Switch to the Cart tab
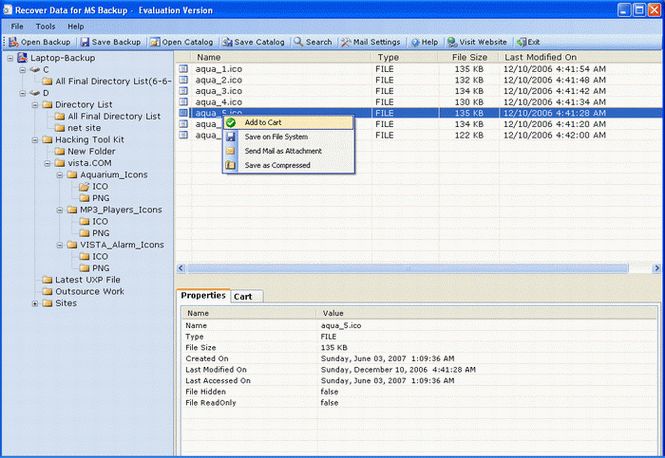Image resolution: width=665 pixels, height=458 pixels. point(242,297)
